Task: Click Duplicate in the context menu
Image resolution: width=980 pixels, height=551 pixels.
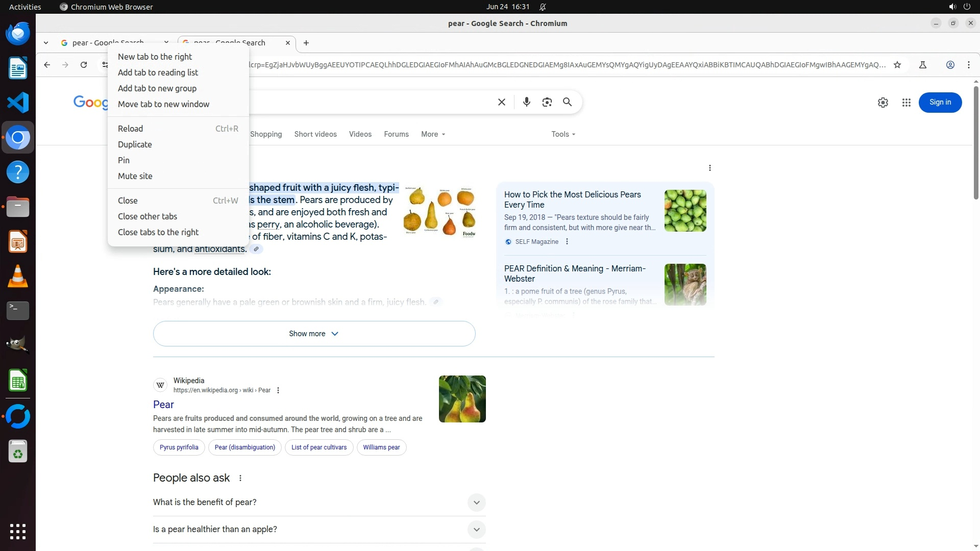Action: (135, 144)
